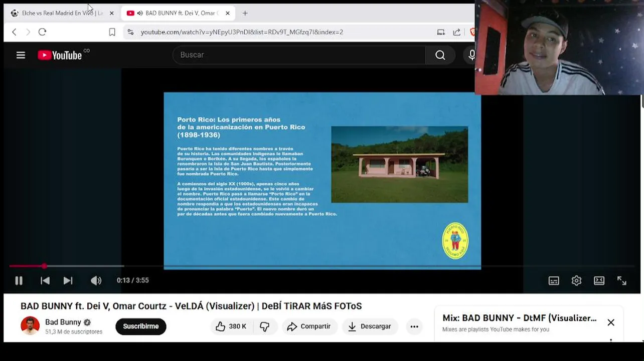Run search with the magnifier button
Viewport: 644px width, 361px height.
(x=440, y=55)
